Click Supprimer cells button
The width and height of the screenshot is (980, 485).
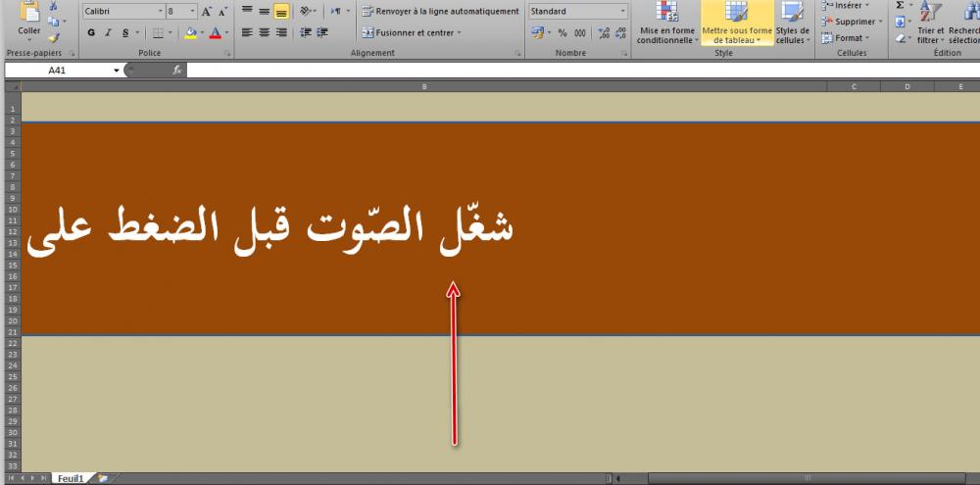coord(852,22)
